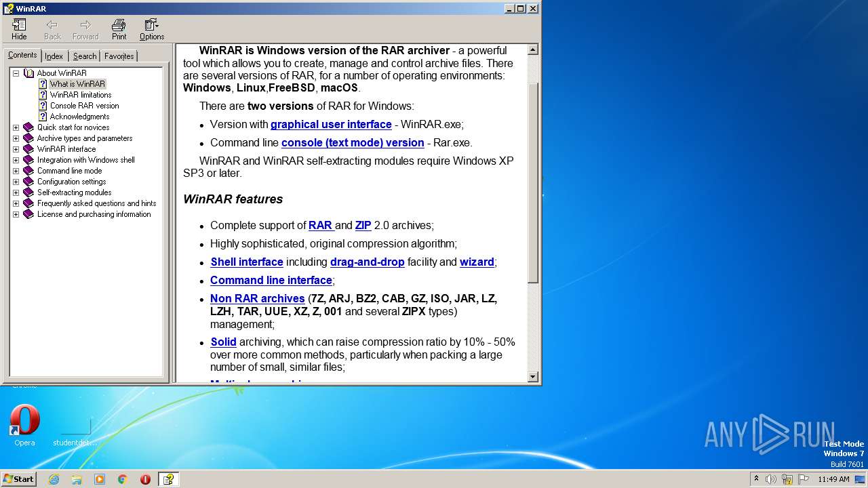Image resolution: width=868 pixels, height=488 pixels.
Task: Click the WinRAR help taskbar button
Action: click(168, 479)
